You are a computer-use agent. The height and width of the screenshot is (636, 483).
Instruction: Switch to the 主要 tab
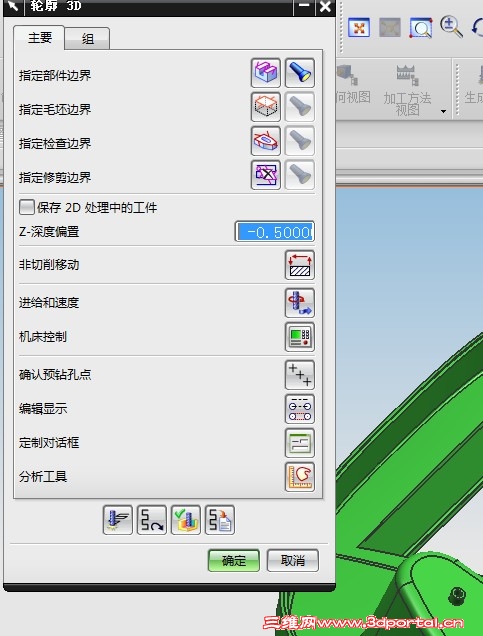(x=39, y=38)
